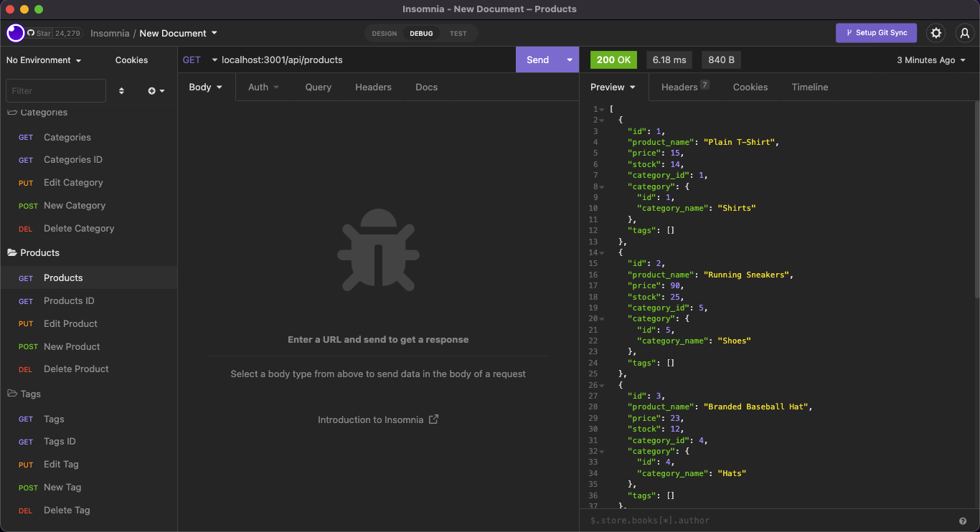Open the user account icon
980x532 pixels.
(x=963, y=33)
